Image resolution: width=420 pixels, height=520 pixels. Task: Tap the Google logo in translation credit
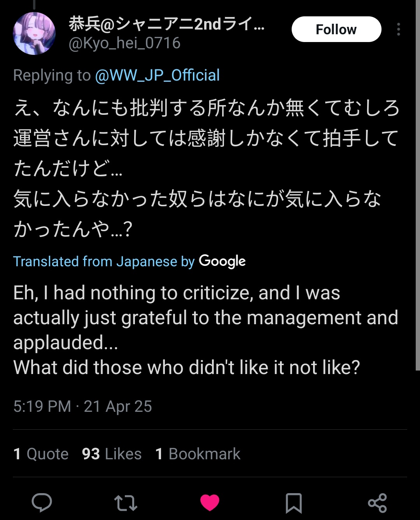click(222, 261)
